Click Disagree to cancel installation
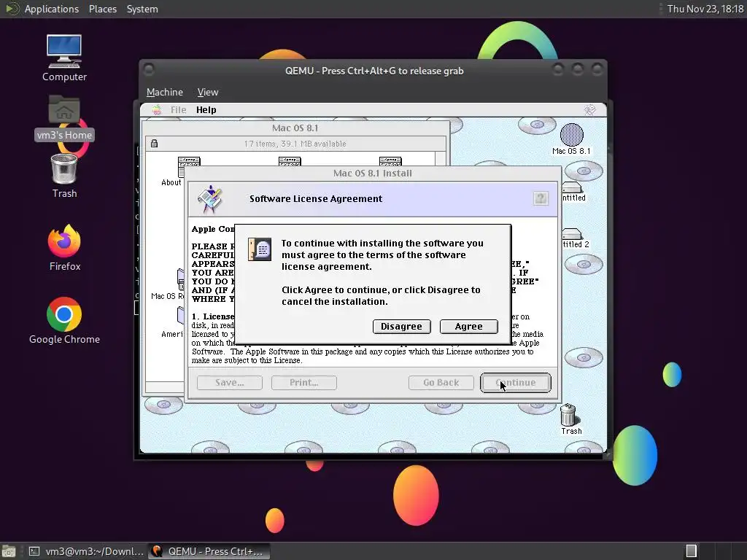Screen dimensions: 747x560 [x=402, y=326]
